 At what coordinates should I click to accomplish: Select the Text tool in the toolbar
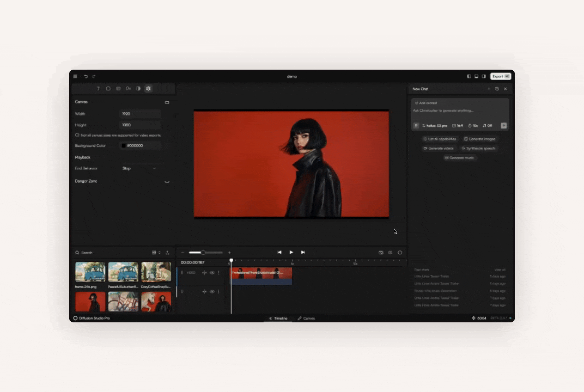98,89
